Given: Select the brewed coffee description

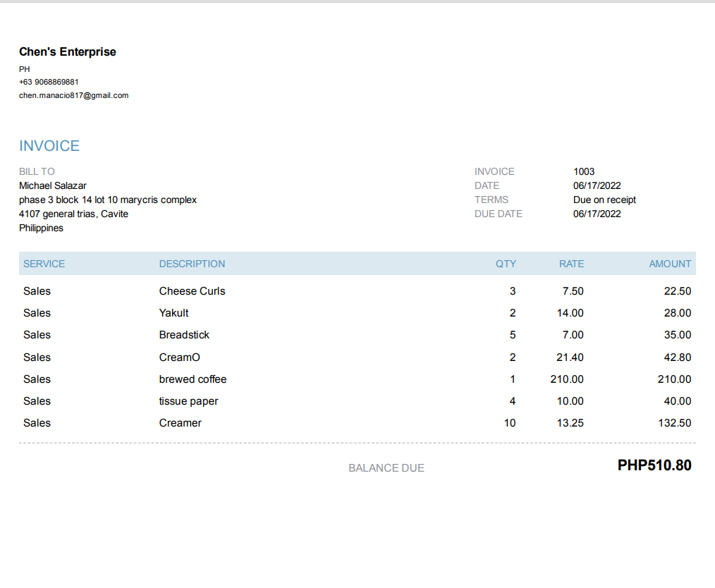Looking at the screenshot, I should coord(193,379).
